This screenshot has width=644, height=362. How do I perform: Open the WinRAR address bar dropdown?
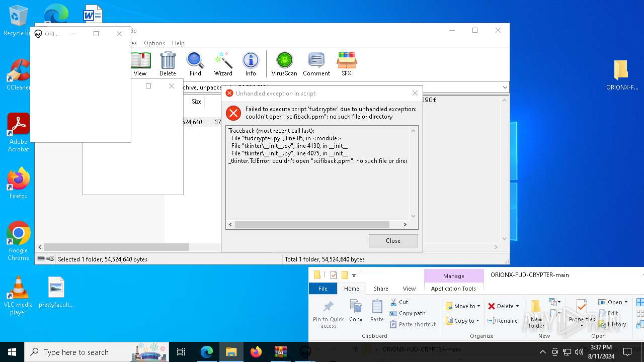505,87
